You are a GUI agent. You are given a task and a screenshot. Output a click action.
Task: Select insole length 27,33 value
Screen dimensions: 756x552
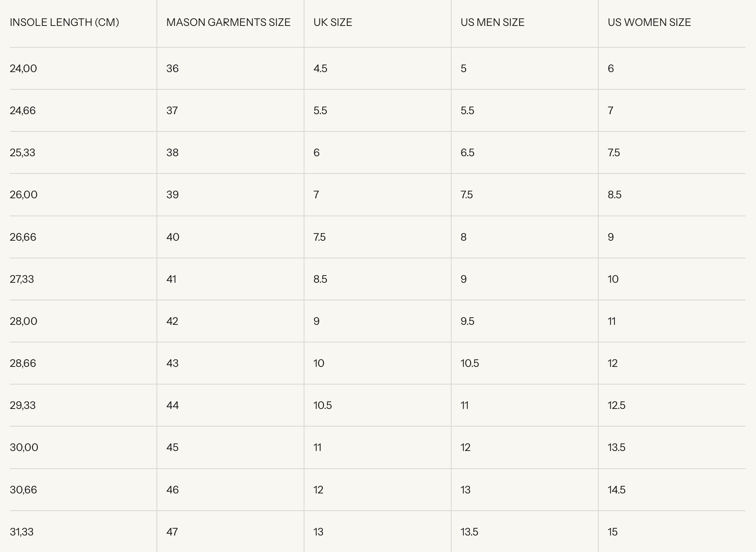click(x=22, y=279)
